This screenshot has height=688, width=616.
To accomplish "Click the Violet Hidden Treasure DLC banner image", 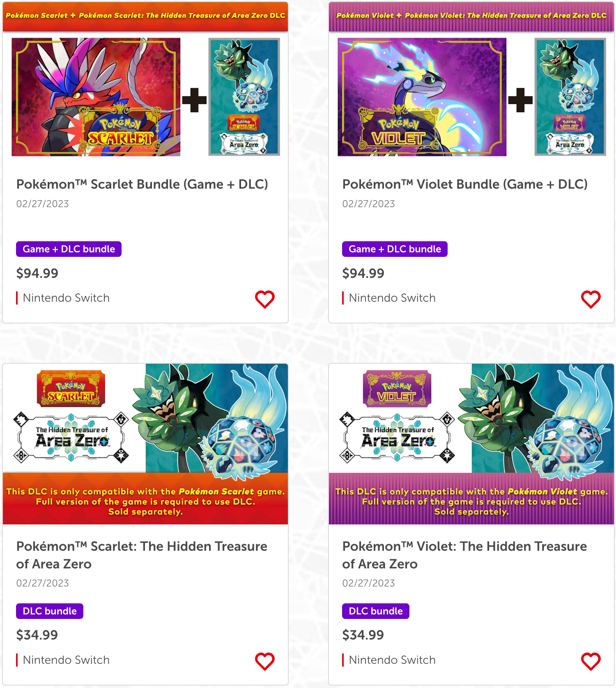I will point(471,444).
